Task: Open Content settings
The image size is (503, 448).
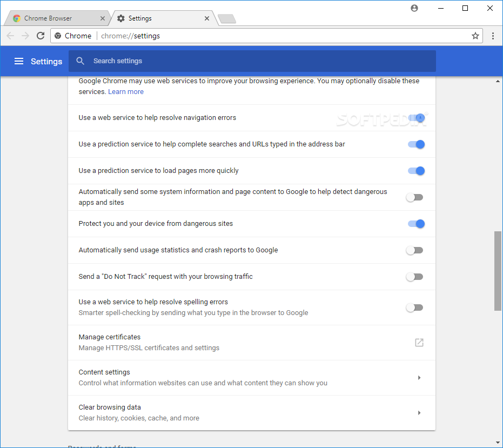Action: click(252, 378)
